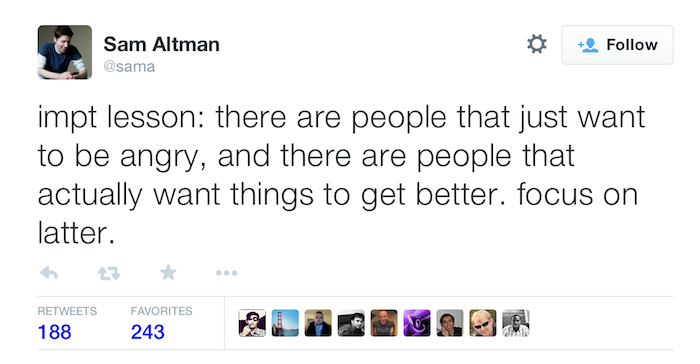The image size is (700, 364).
Task: Open the three-dots more options menu
Action: [x=226, y=272]
